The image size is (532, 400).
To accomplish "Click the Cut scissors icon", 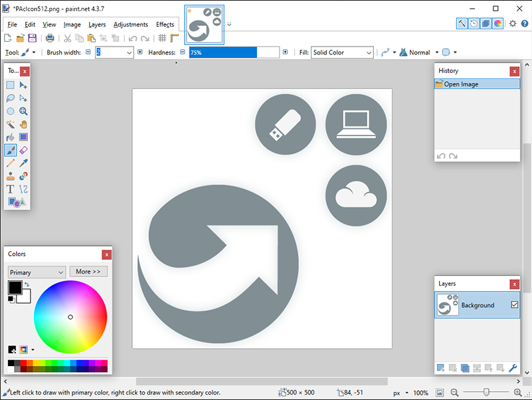I will (68, 38).
